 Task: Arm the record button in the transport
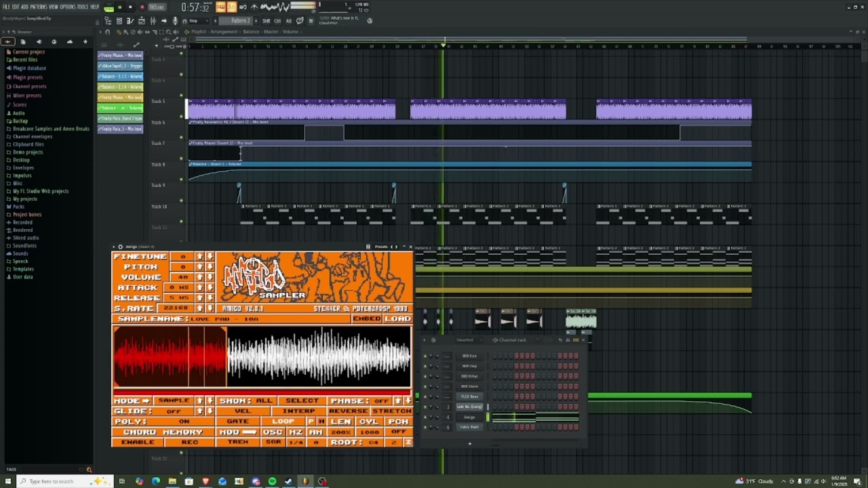(x=142, y=7)
